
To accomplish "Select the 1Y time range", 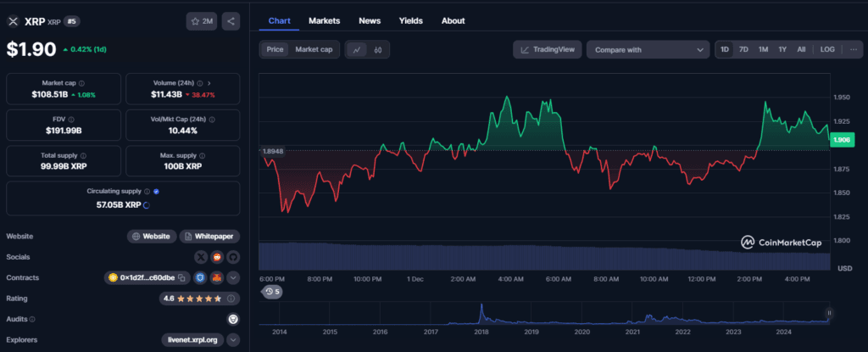I will click(782, 49).
